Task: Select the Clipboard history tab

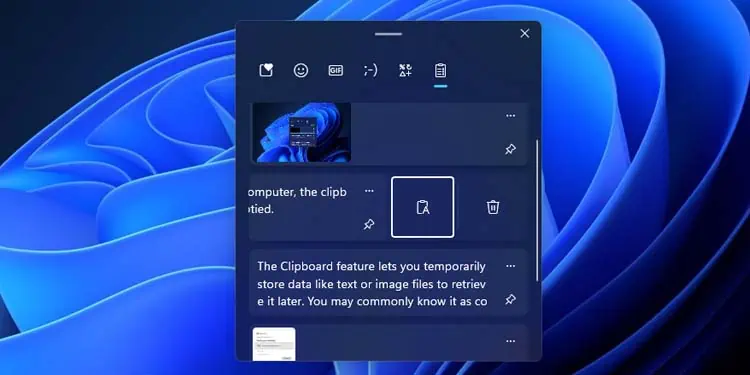Action: (441, 70)
